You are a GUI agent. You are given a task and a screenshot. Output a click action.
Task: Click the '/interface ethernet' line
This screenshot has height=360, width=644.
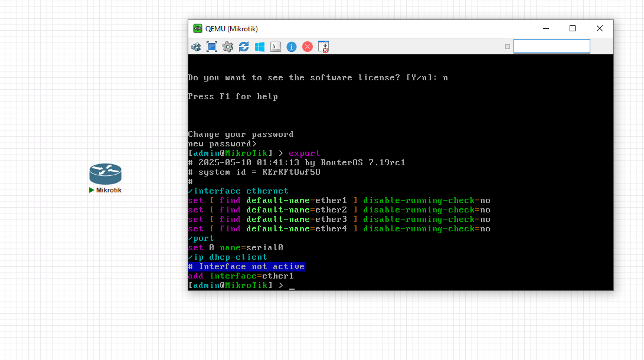(238, 191)
